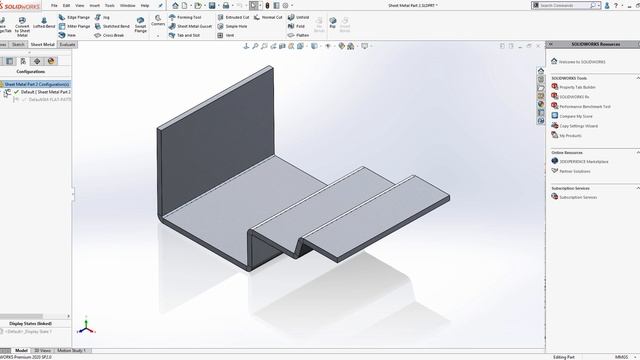Select the Miter Flange tool
Image resolution: width=640 pixels, height=360 pixels.
coord(74,26)
